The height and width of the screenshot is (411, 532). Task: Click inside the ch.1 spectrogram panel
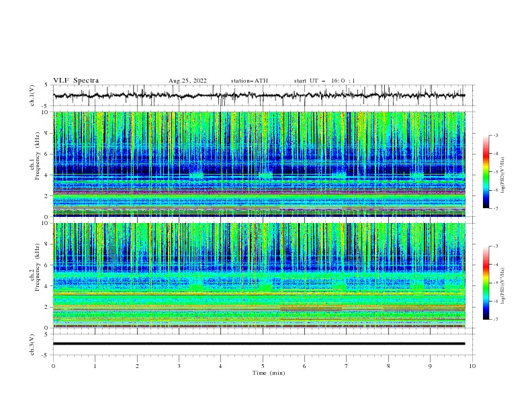259,164
